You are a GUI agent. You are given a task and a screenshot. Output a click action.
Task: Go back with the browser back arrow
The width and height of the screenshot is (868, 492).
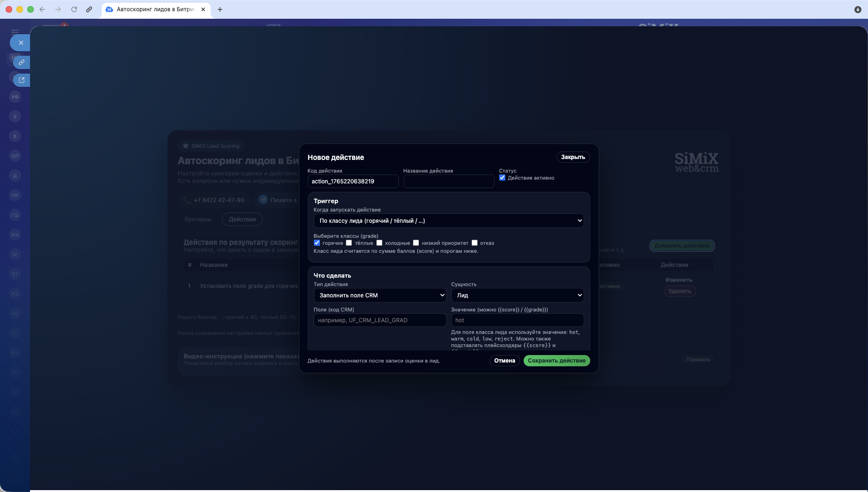42,9
